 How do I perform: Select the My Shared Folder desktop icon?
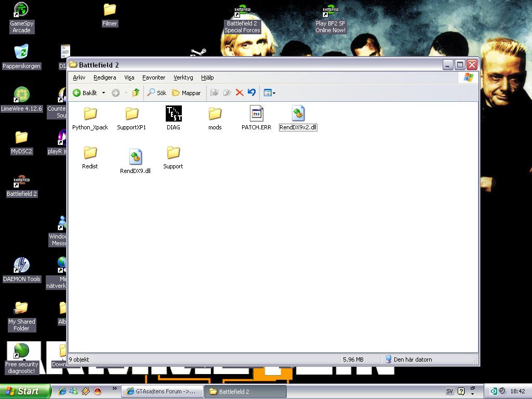[21, 316]
